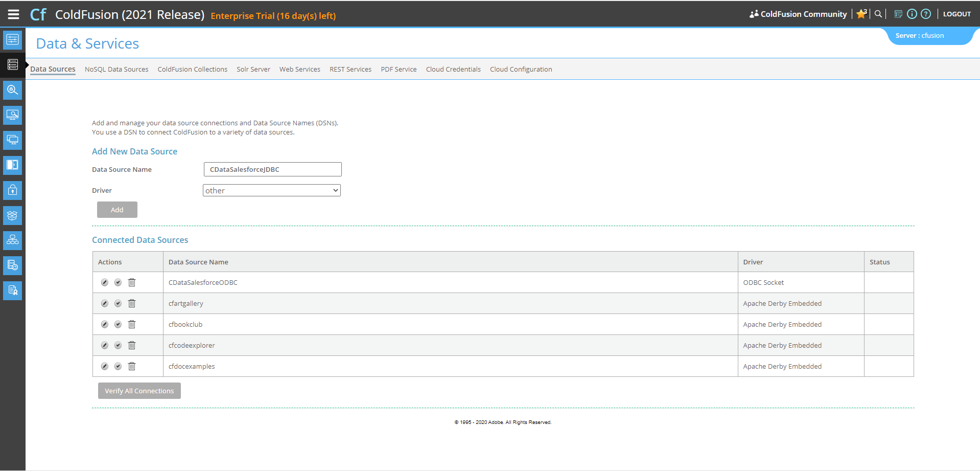This screenshot has width=980, height=471.
Task: Edit the CDataSalesforceODBC data source
Action: coord(105,282)
